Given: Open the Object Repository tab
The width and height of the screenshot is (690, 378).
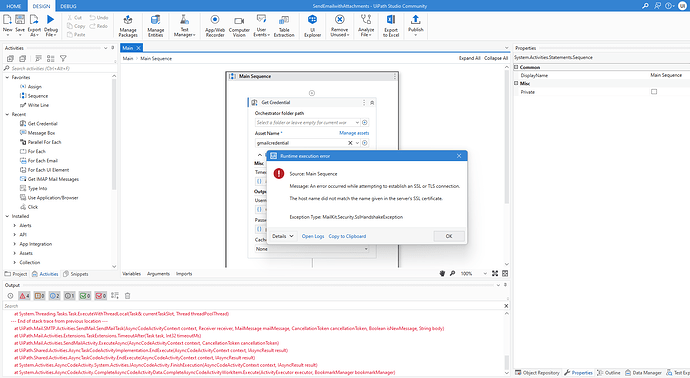Looking at the screenshot, I should [x=537, y=373].
